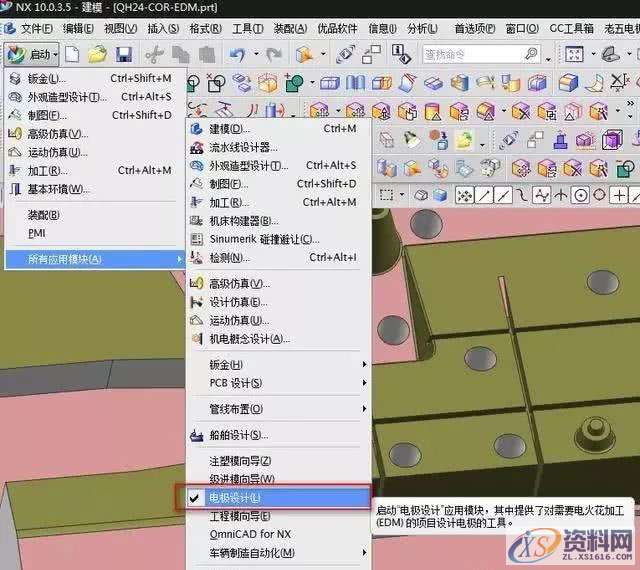Open the undo history dropdown arrow
This screenshot has height=570, width=640.
pos(256,53)
